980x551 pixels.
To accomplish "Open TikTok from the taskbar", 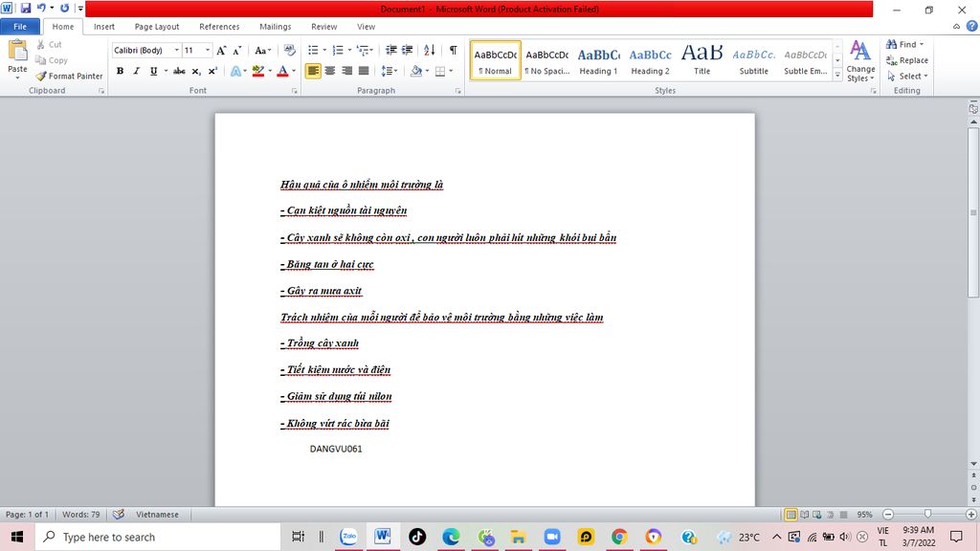I will click(417, 537).
